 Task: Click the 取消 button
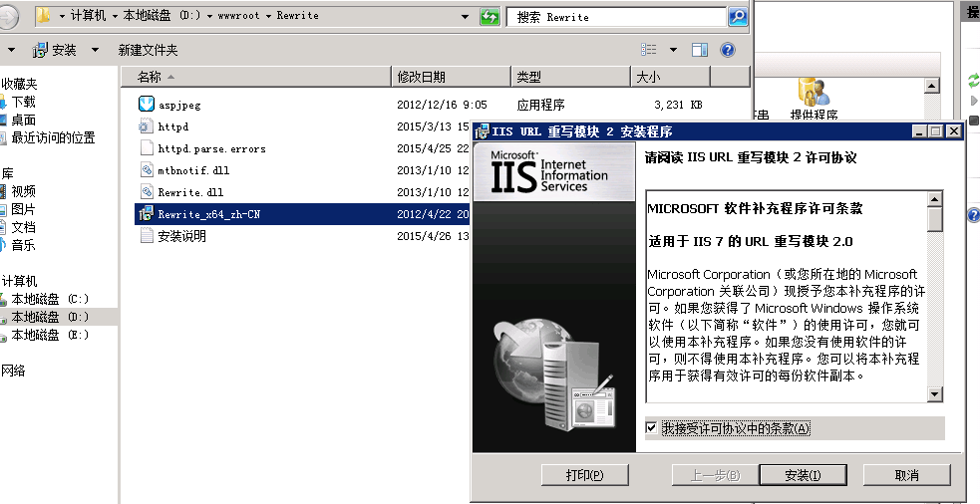coord(906,475)
